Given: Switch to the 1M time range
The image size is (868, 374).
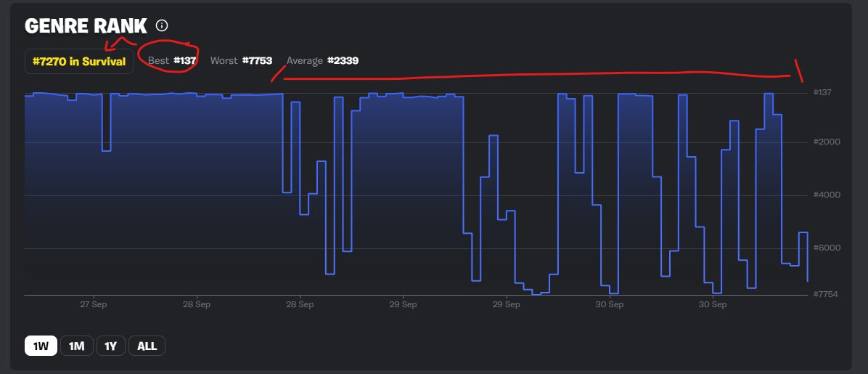Looking at the screenshot, I should (x=76, y=346).
